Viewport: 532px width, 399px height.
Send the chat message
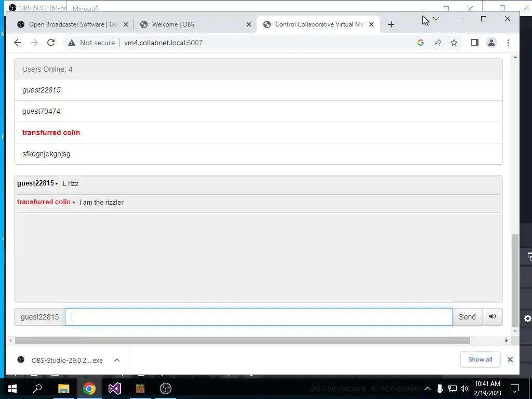(x=467, y=317)
